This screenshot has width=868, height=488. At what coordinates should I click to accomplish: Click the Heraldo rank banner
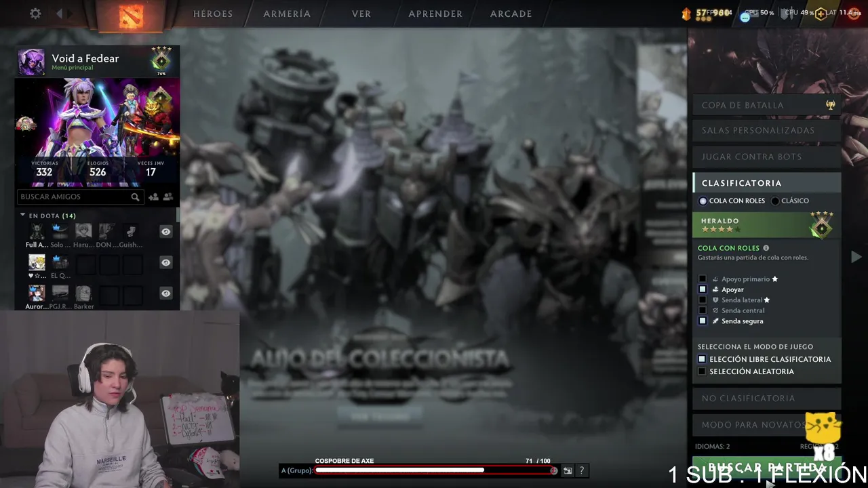[766, 225]
